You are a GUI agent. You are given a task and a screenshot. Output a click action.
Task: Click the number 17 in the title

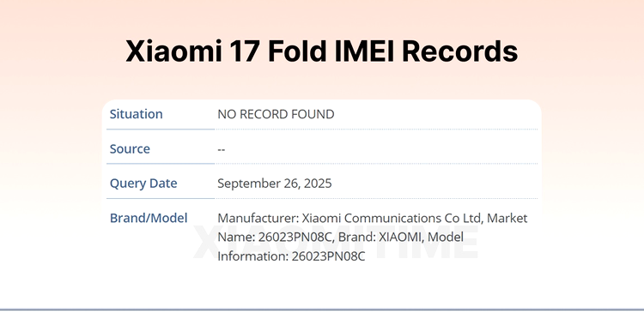point(245,51)
